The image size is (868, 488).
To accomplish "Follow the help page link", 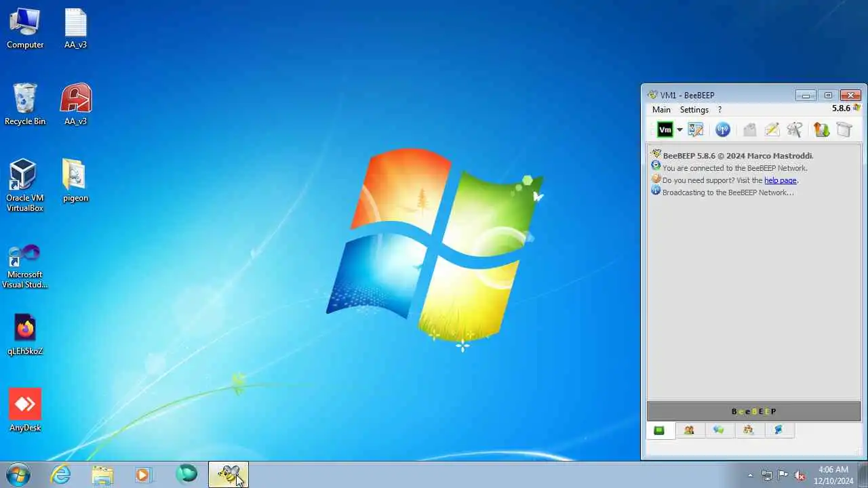I will click(x=781, y=180).
